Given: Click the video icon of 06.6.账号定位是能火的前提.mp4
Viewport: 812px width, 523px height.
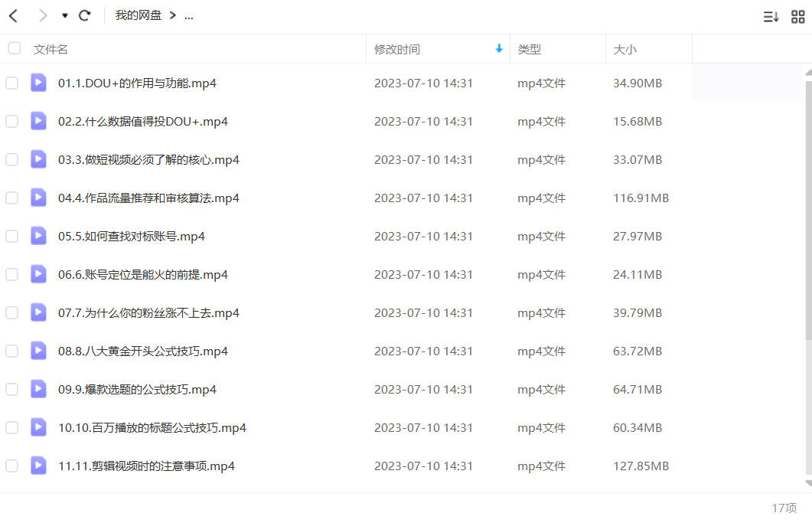Looking at the screenshot, I should [38, 273].
